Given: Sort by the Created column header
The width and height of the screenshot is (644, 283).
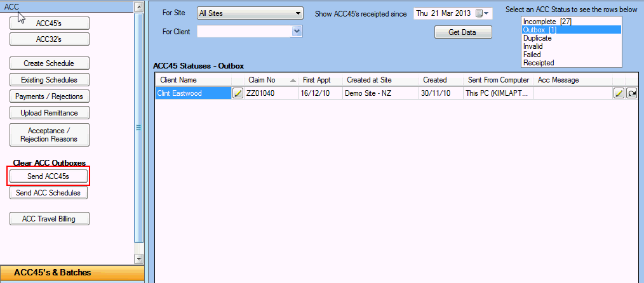Looking at the screenshot, I should click(441, 80).
